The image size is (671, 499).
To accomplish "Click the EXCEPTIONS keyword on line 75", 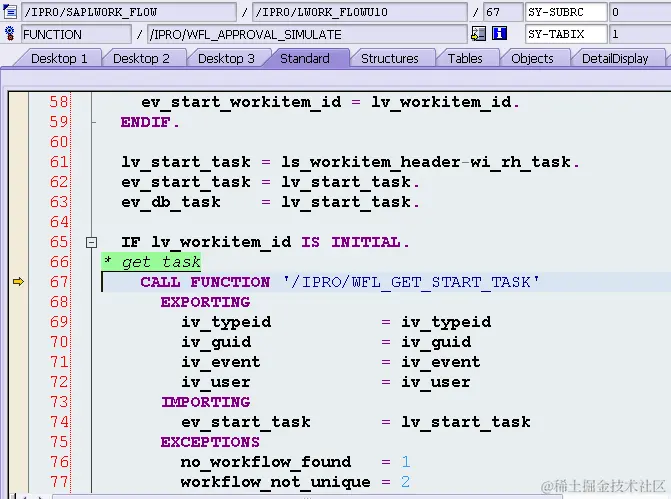I will pyautogui.click(x=210, y=442).
